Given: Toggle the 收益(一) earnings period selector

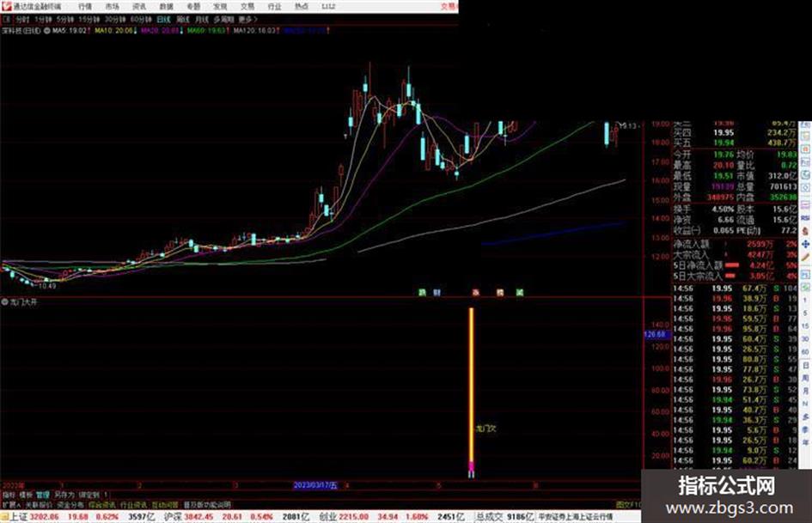Looking at the screenshot, I should tap(687, 230).
